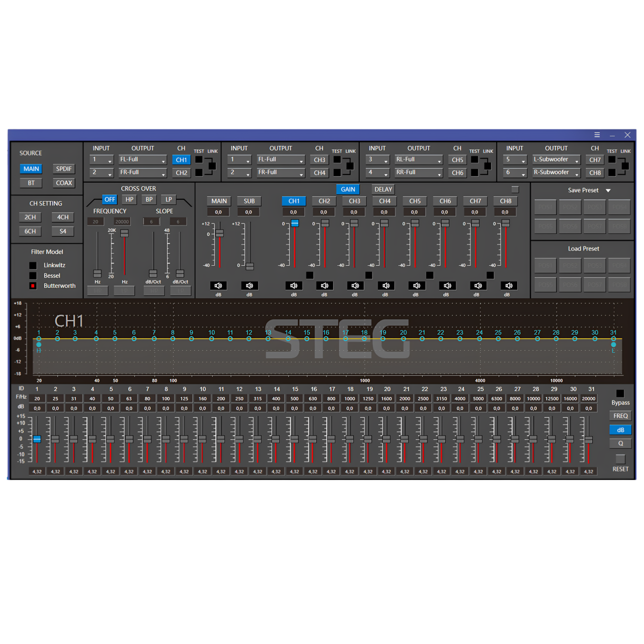
Task: Click the FREQ button beside the equalizer
Action: 620,416
